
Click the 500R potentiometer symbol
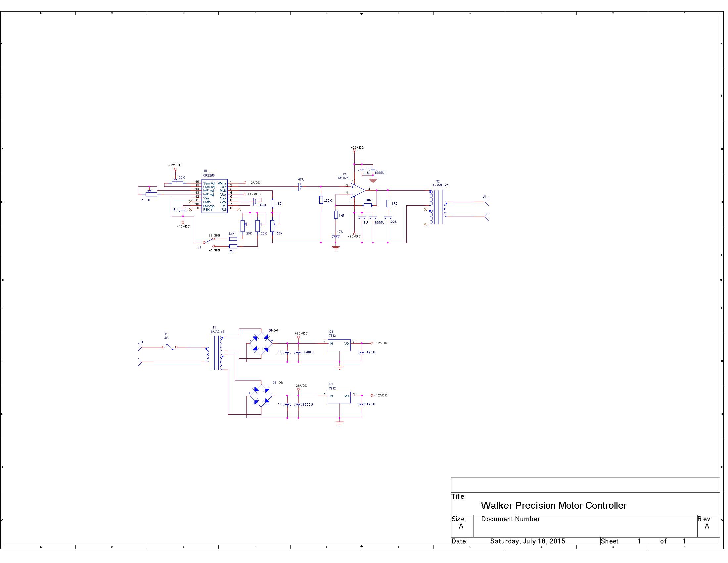tap(151, 194)
